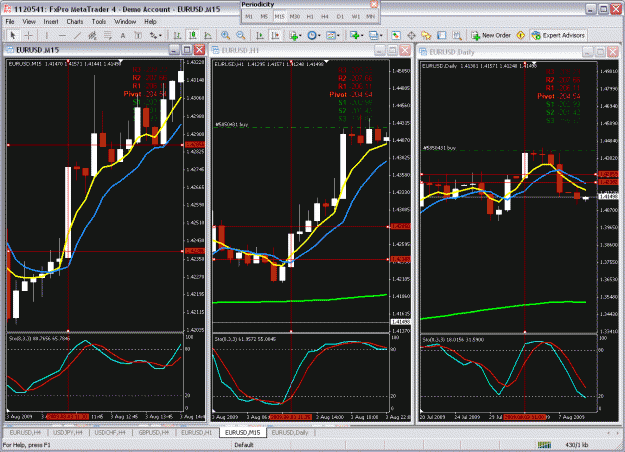Set periodicity to D1

tap(340, 16)
